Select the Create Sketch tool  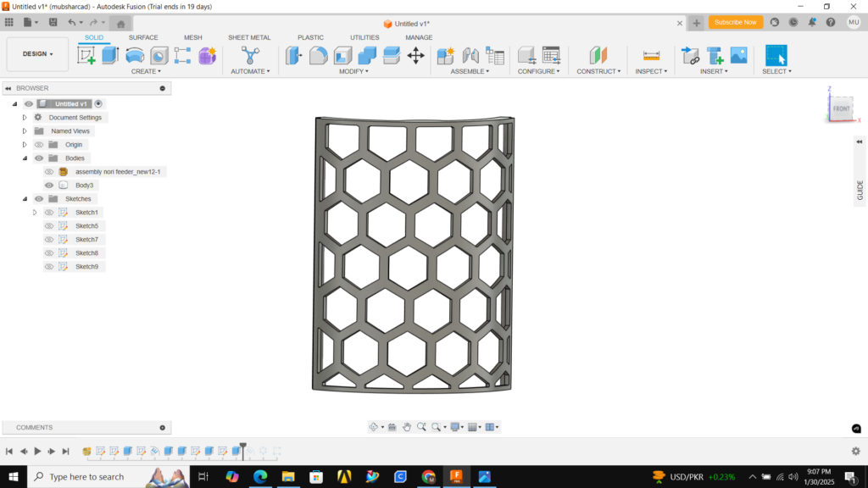tap(86, 56)
